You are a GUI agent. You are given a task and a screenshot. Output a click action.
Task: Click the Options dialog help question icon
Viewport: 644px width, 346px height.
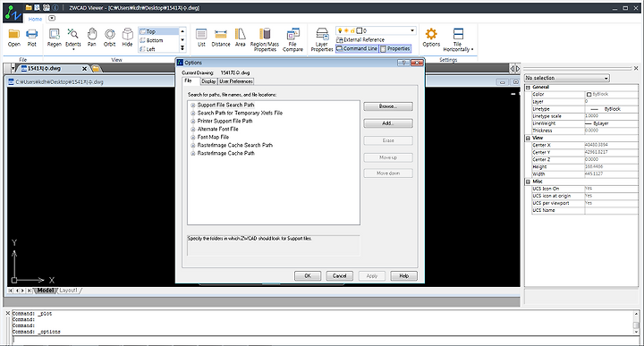tap(403, 63)
